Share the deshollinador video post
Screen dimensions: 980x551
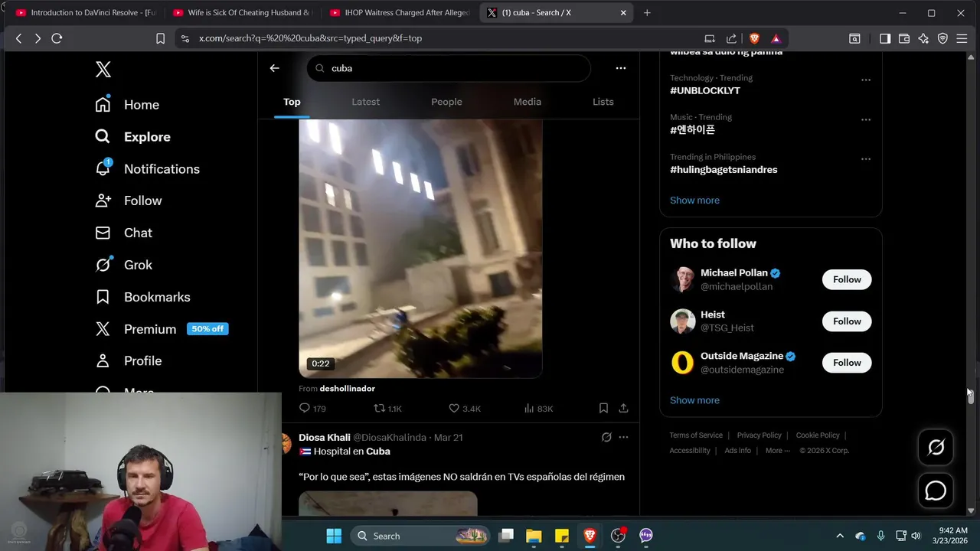(x=623, y=409)
